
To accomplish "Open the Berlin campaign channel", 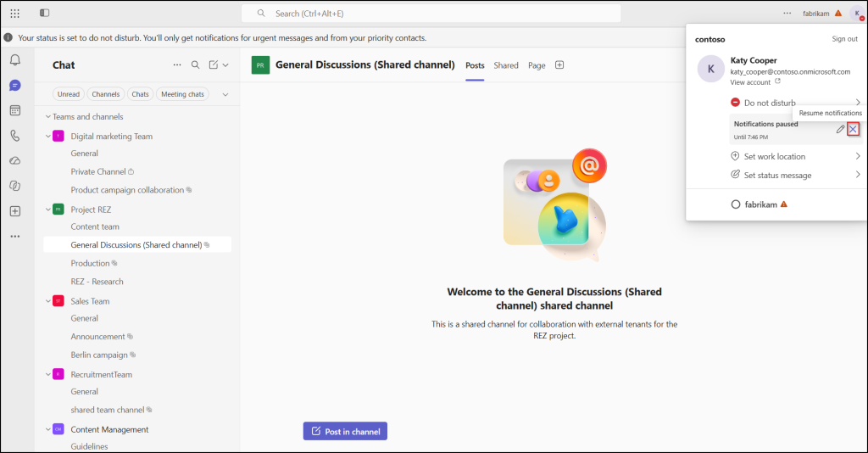I will [x=103, y=355].
